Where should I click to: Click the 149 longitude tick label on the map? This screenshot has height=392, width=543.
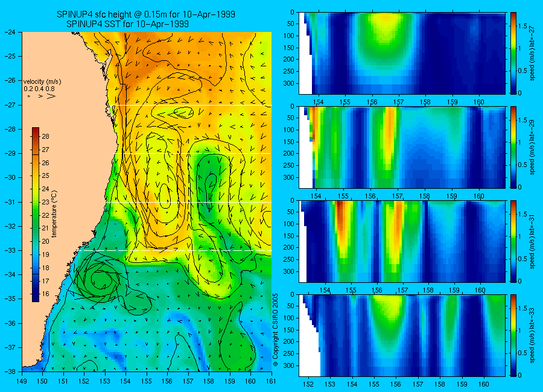point(22,381)
